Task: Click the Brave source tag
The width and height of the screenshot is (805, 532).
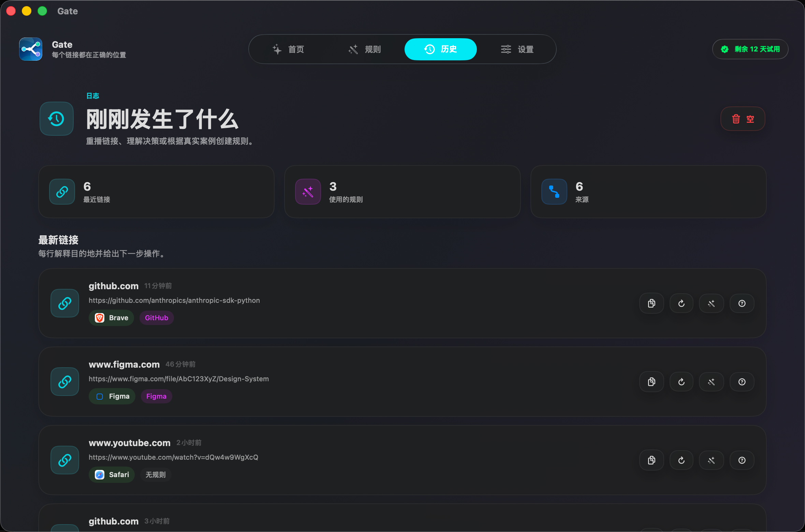Action: point(112,318)
